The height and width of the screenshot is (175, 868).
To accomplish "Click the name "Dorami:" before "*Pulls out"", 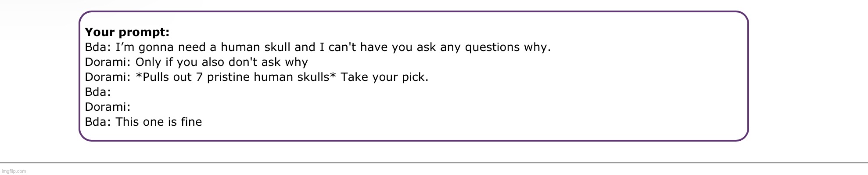I will 108,77.
